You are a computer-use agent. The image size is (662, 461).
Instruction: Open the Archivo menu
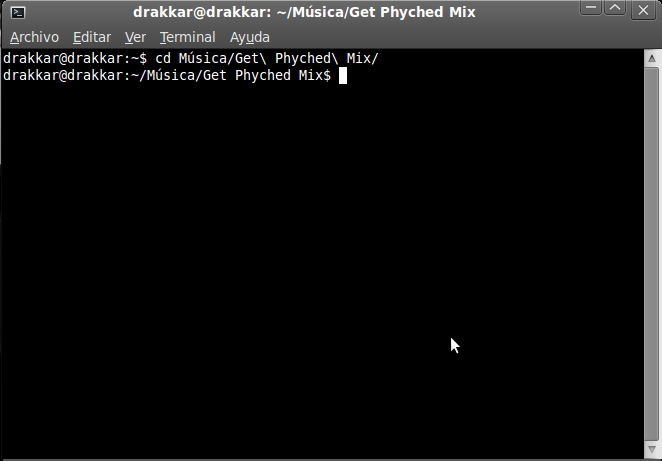click(35, 37)
